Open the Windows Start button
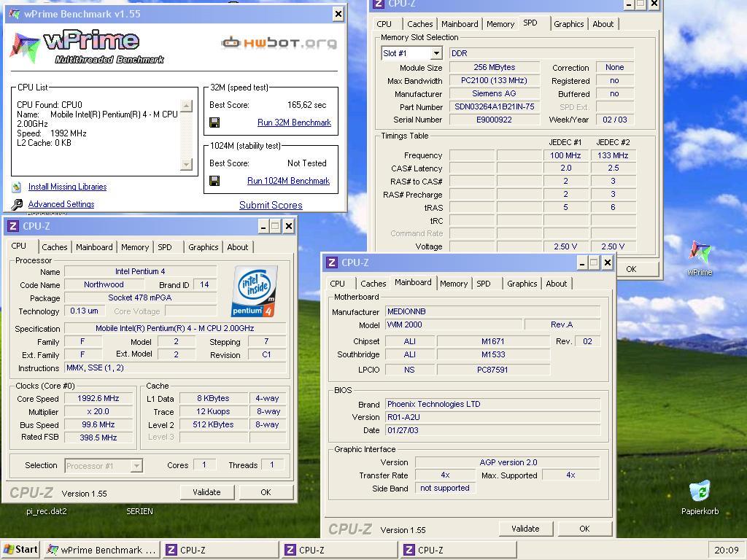The image size is (747, 560). tap(20, 550)
